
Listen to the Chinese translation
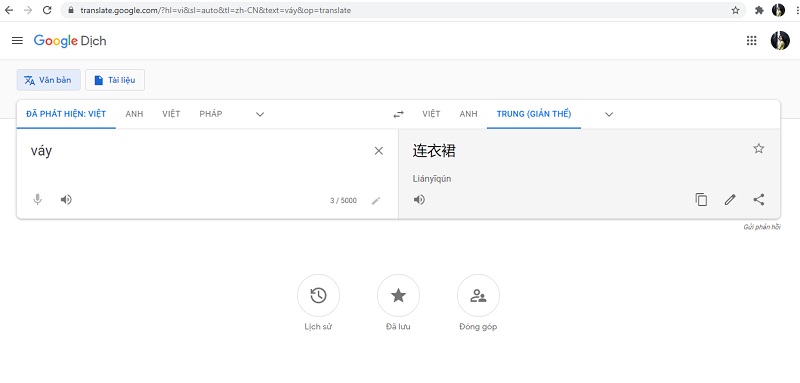coord(419,199)
